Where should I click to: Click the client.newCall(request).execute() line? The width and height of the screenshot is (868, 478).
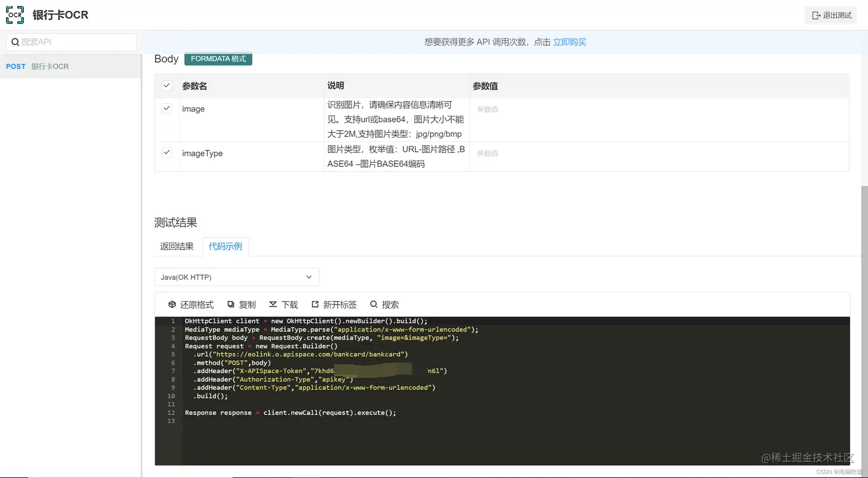click(x=290, y=413)
